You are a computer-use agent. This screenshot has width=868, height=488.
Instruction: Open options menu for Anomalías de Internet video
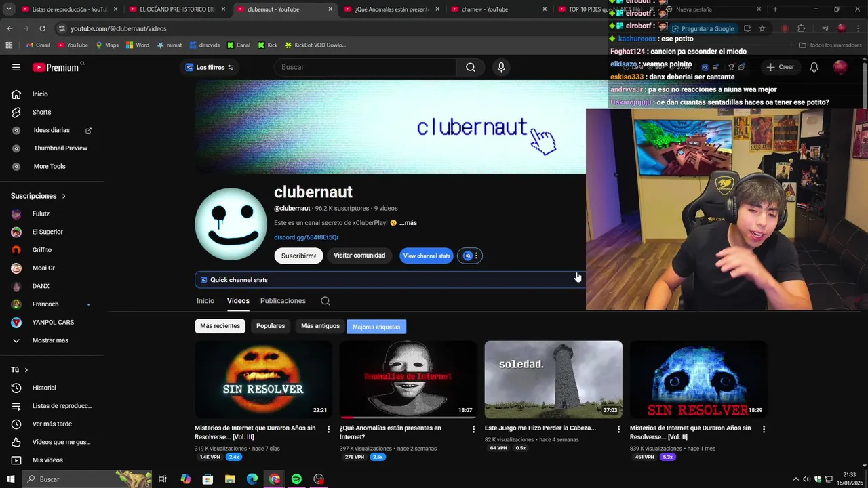pos(473,429)
